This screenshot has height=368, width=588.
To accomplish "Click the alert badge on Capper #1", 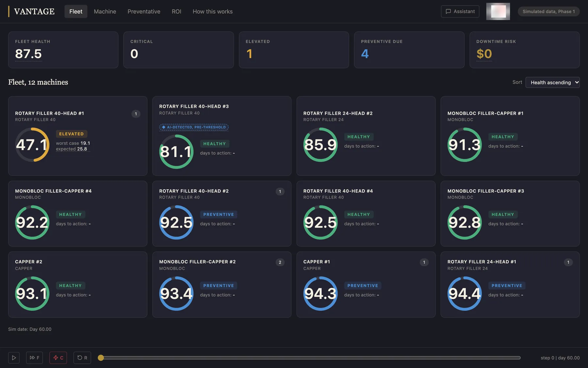I will (424, 262).
